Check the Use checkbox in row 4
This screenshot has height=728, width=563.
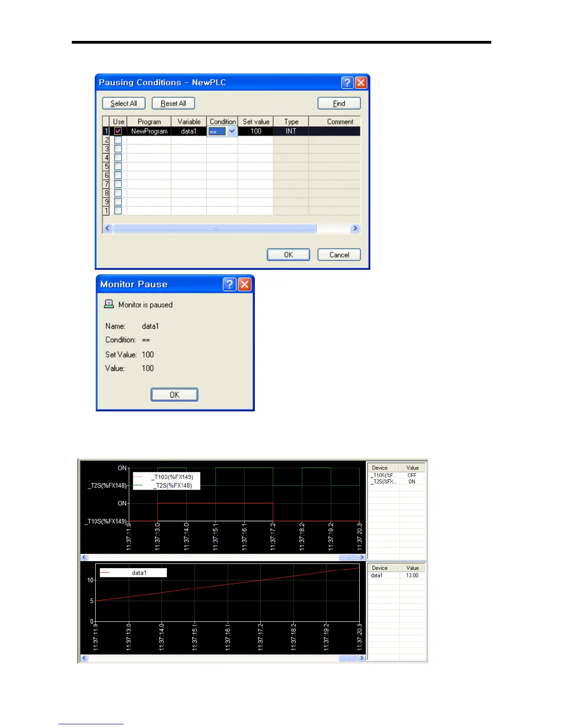pyautogui.click(x=118, y=157)
